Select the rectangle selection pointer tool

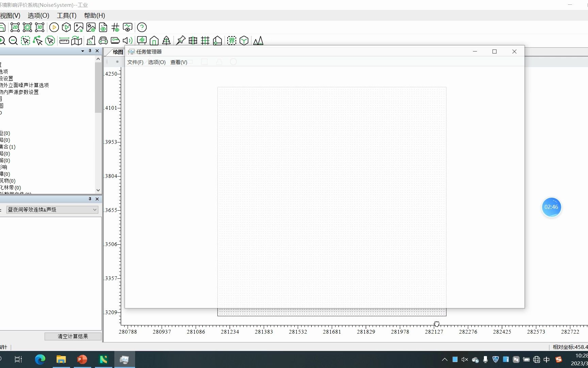pos(26,41)
